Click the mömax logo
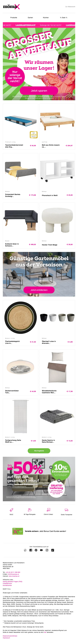The width and height of the screenshot is (78, 644). tap(11, 7)
